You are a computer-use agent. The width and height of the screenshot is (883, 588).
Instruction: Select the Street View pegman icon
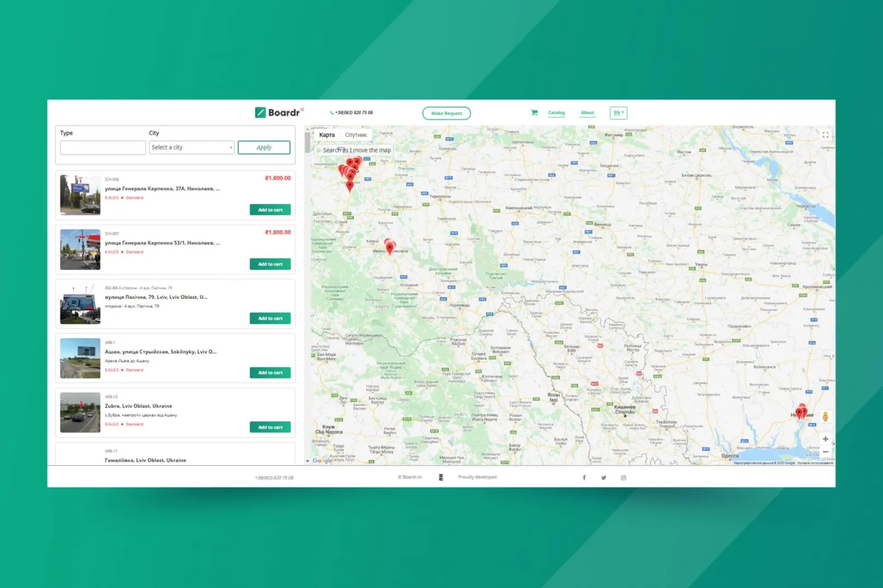[825, 417]
